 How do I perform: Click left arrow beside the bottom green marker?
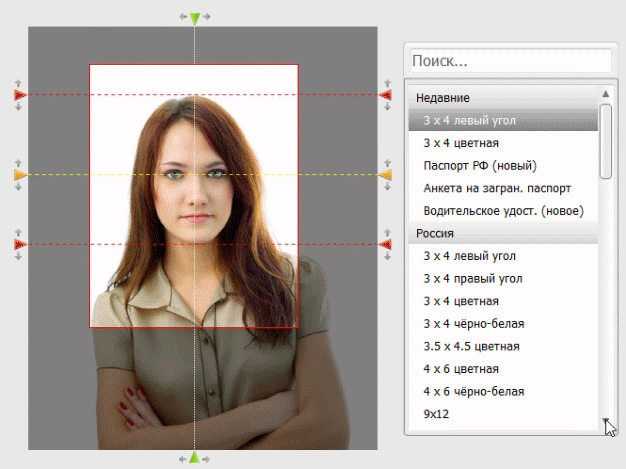[x=182, y=459]
